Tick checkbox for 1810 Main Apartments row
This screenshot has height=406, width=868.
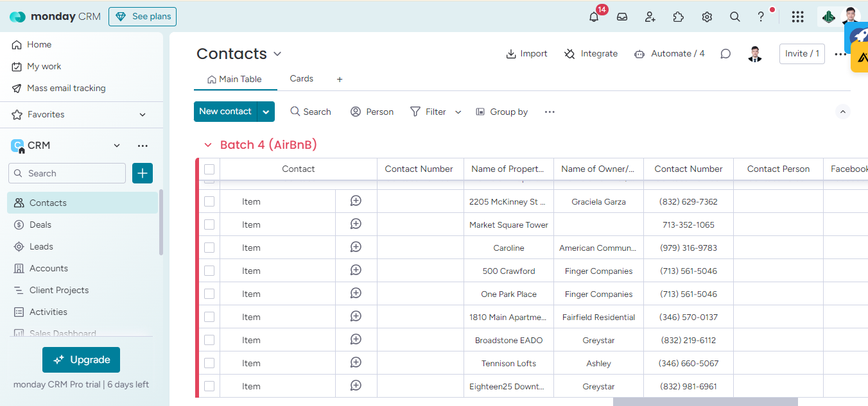209,317
